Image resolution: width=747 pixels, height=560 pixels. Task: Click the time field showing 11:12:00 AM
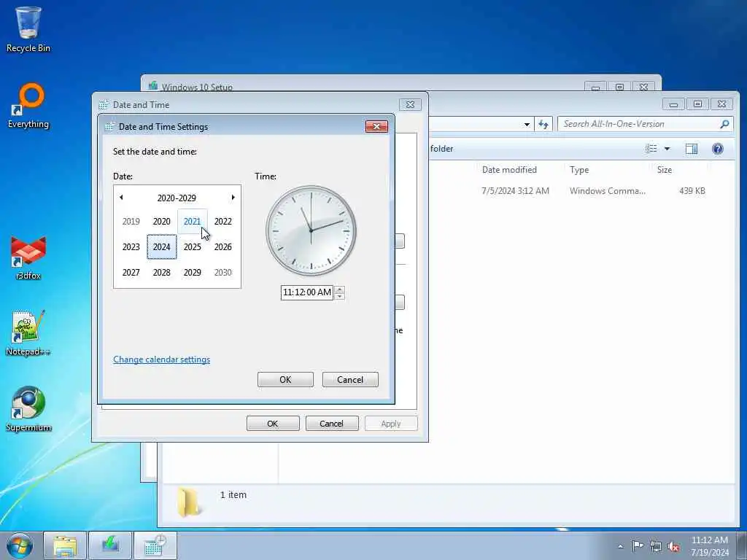[307, 292]
